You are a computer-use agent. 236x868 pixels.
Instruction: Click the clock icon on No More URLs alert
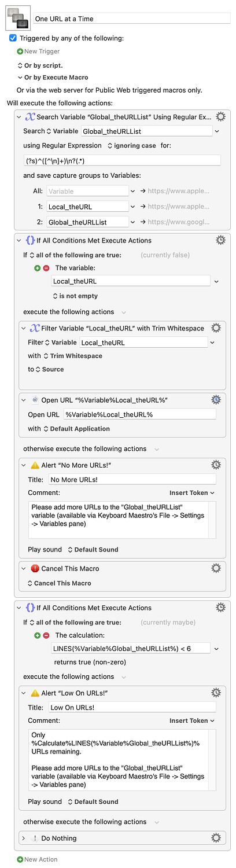(x=216, y=465)
